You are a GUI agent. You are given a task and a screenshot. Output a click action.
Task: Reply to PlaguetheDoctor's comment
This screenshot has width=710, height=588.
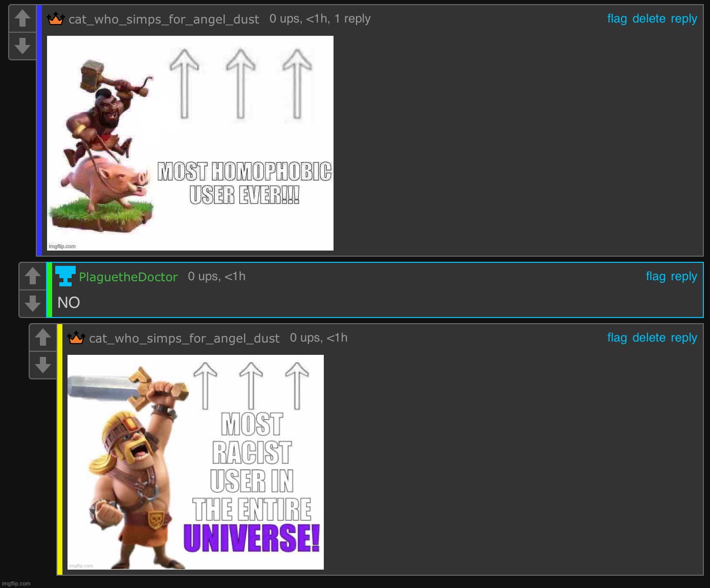[684, 277]
